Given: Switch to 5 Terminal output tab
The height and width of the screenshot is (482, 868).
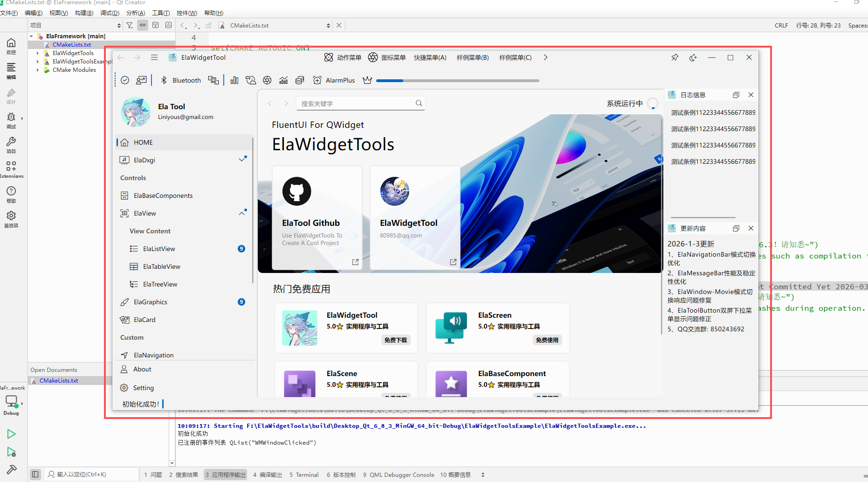Looking at the screenshot, I should click(304, 475).
